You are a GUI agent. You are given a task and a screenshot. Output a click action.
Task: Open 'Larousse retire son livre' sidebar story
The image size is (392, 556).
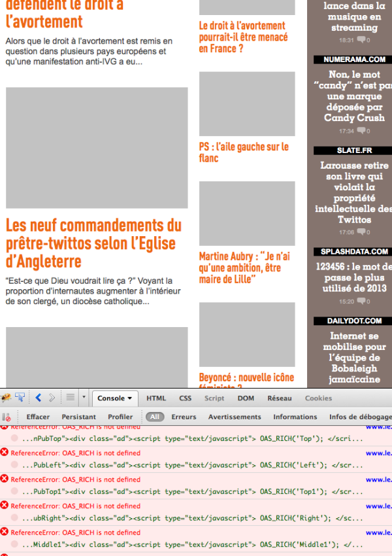point(354,192)
